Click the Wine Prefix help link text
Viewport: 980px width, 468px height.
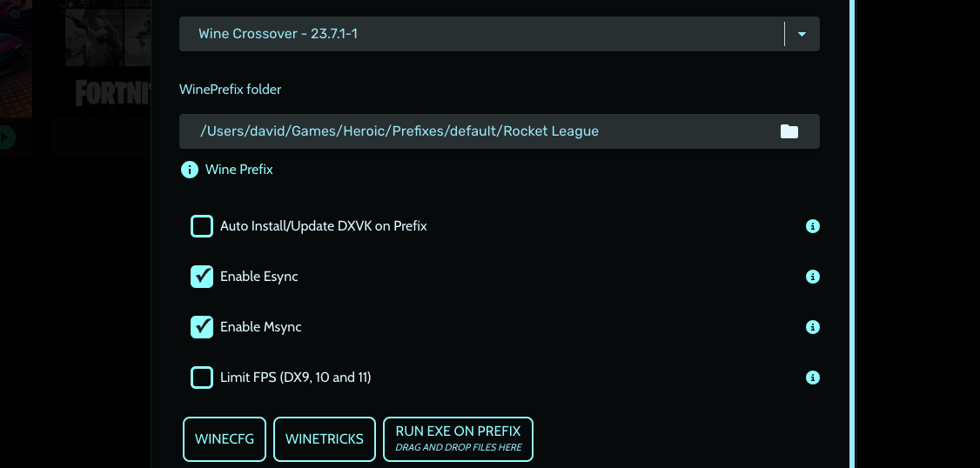[x=239, y=170]
